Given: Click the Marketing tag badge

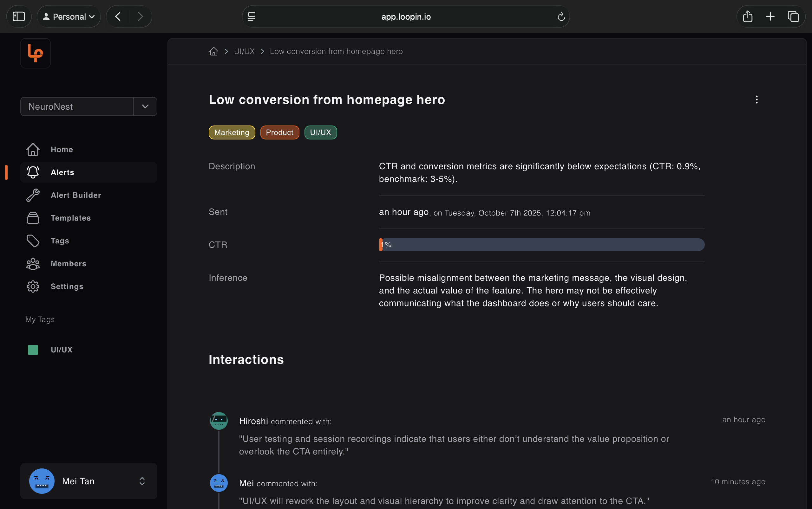Looking at the screenshot, I should (x=232, y=132).
